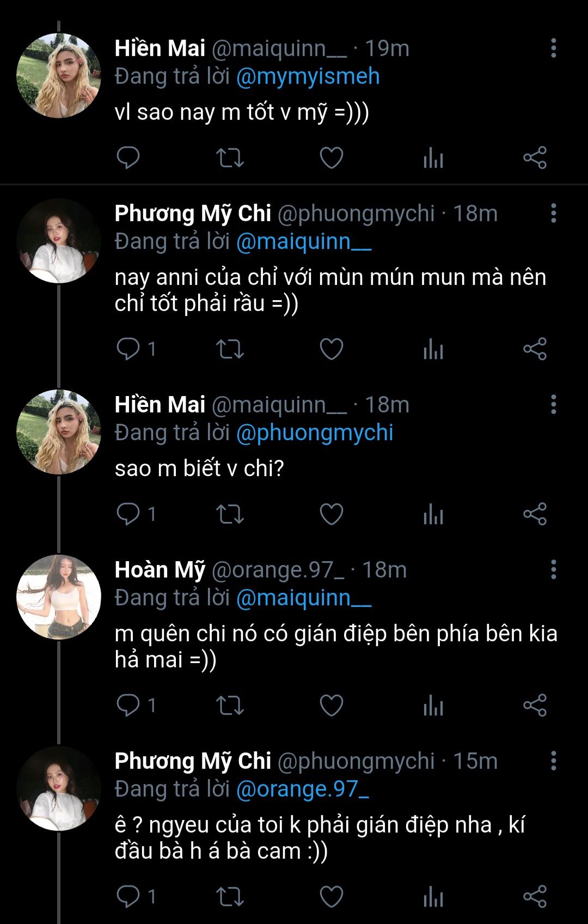588x924 pixels.
Task: Like Hiền Mai's "vl sao nay m tốt" tweet
Action: pos(331,158)
